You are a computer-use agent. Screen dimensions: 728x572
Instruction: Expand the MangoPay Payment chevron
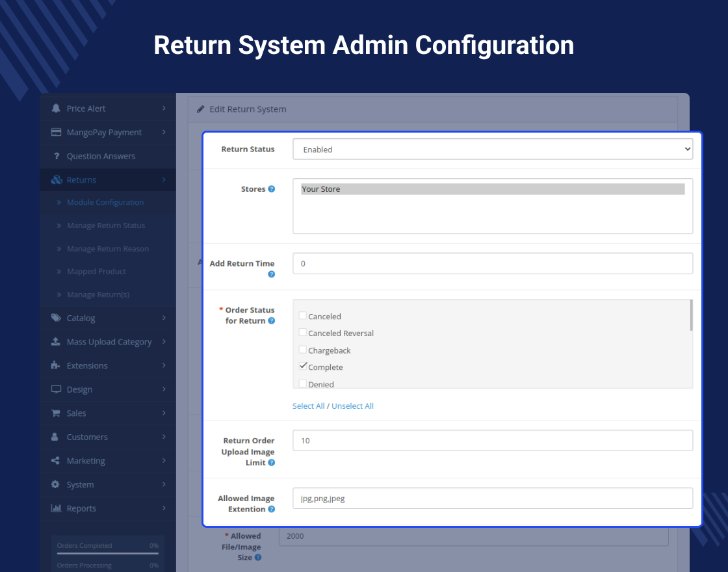point(164,133)
